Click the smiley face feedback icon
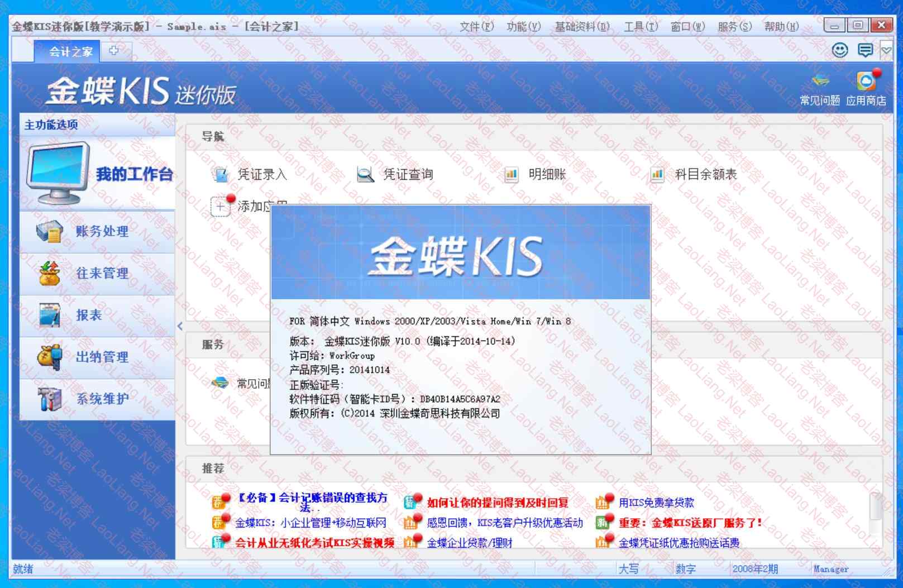The width and height of the screenshot is (903, 588). click(839, 50)
